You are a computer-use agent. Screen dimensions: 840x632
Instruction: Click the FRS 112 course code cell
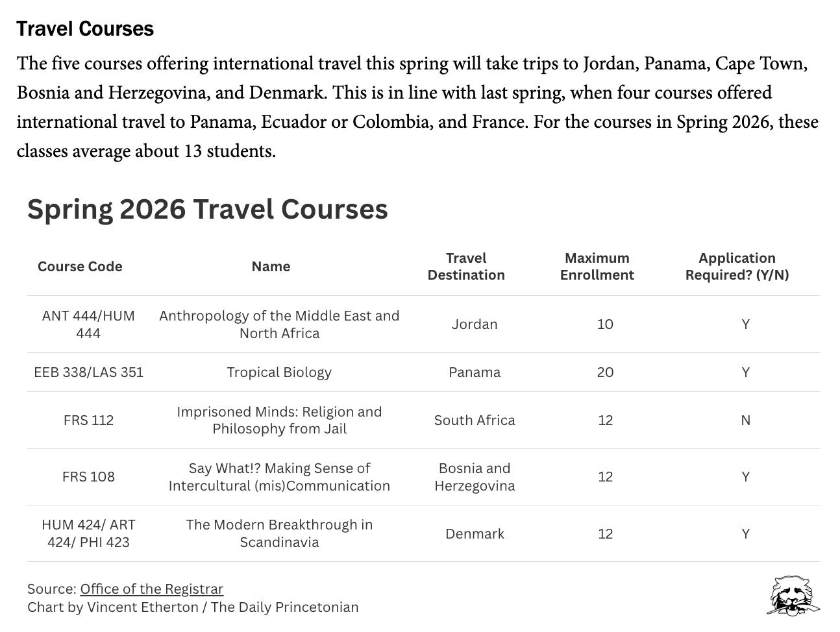[88, 420]
